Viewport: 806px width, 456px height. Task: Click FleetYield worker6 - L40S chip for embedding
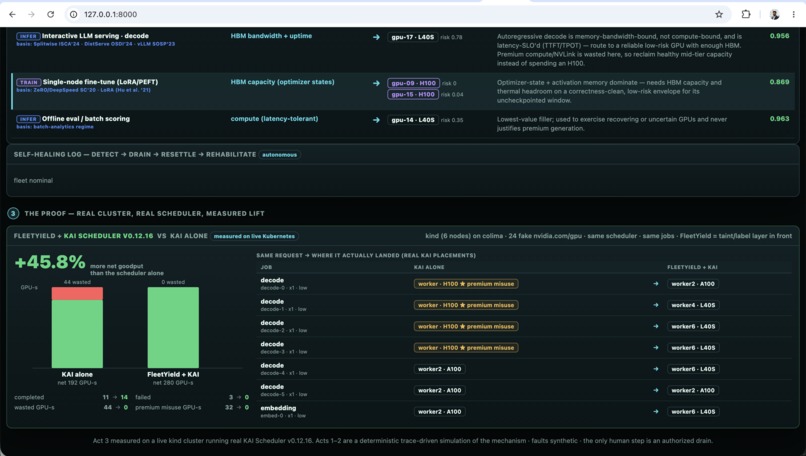click(693, 412)
